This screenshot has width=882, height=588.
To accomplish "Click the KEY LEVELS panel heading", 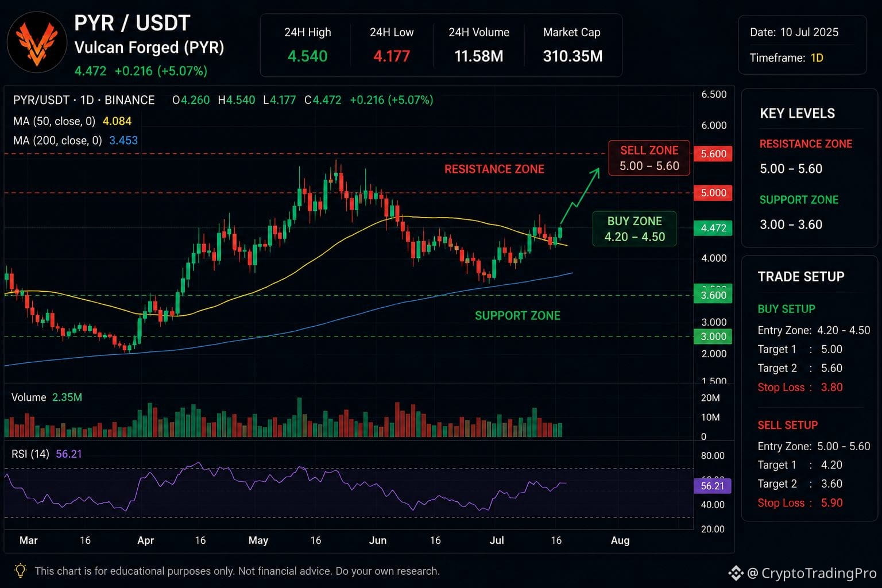I will click(x=797, y=113).
